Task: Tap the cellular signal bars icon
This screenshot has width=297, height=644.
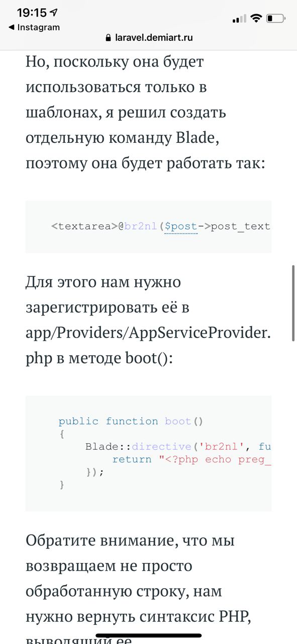Action: [x=239, y=19]
